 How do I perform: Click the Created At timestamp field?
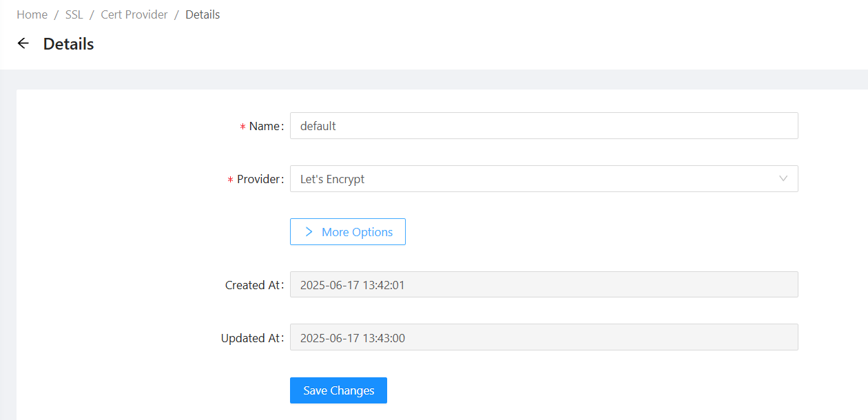[543, 285]
